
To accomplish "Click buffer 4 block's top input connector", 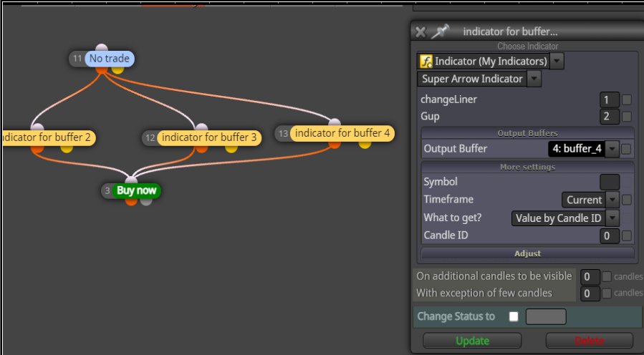I will [x=335, y=123].
